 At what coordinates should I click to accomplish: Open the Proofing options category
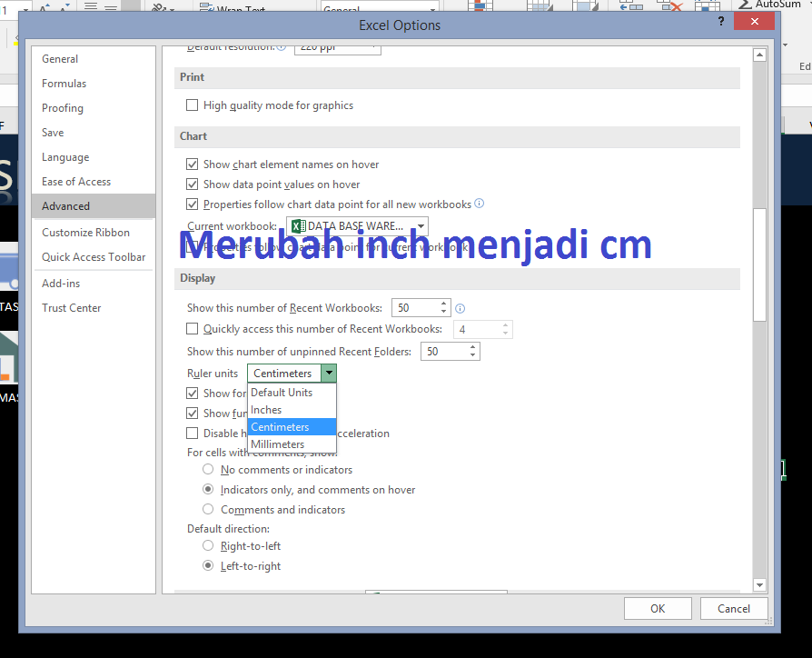94,108
